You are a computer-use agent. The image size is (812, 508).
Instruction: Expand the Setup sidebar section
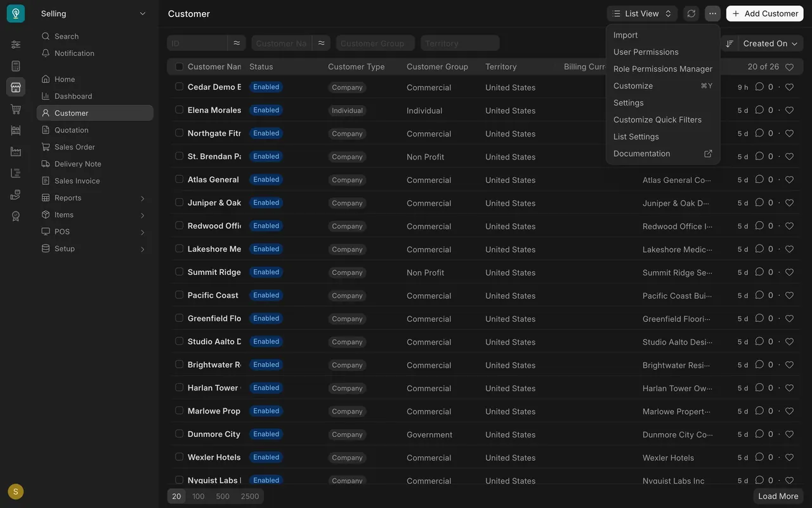[143, 249]
